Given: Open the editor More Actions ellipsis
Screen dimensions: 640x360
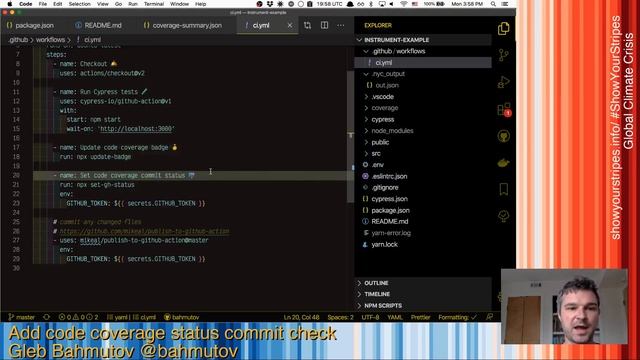Looking at the screenshot, I should pos(341,25).
